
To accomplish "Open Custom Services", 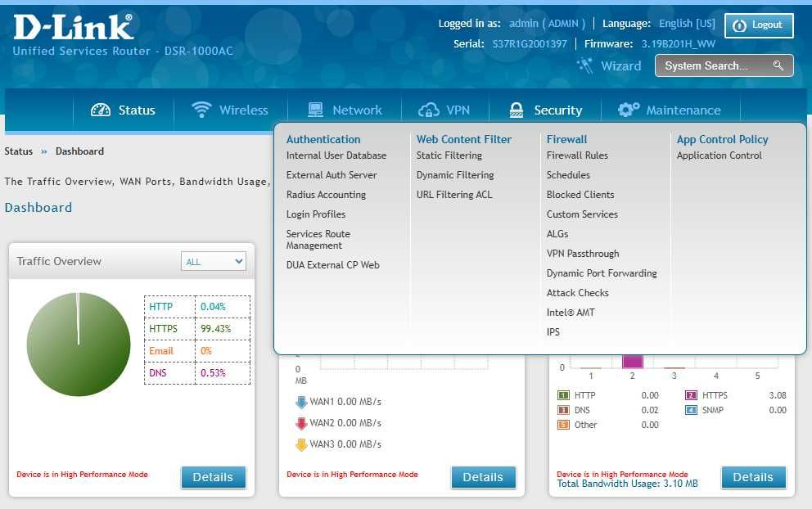I will coord(582,214).
